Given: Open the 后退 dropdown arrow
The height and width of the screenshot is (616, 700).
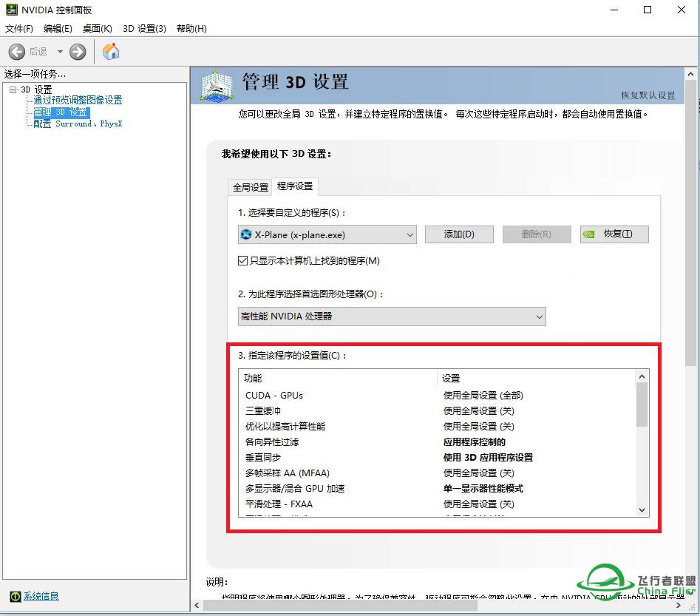Looking at the screenshot, I should [x=61, y=52].
